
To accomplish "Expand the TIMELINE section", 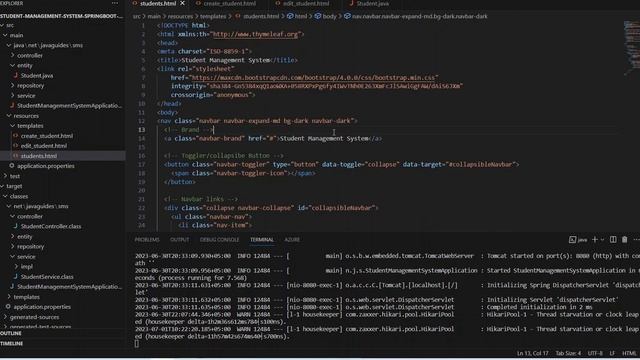I will (x=12, y=344).
